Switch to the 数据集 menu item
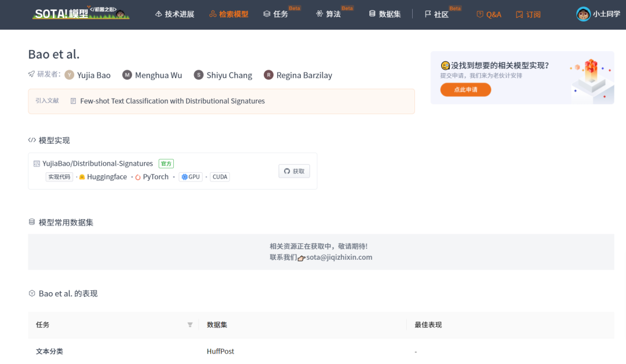The width and height of the screenshot is (626, 364). tap(384, 14)
